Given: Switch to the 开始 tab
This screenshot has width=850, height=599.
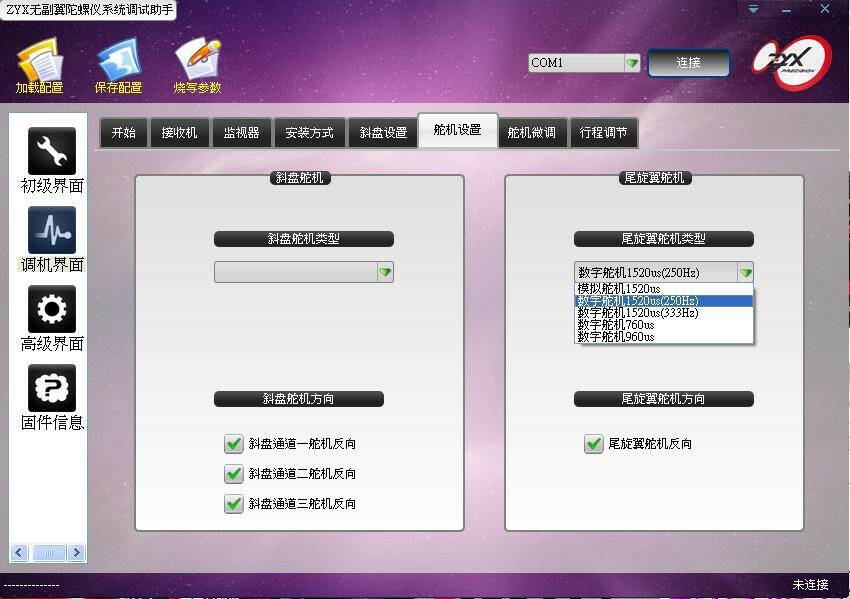Looking at the screenshot, I should click(124, 133).
